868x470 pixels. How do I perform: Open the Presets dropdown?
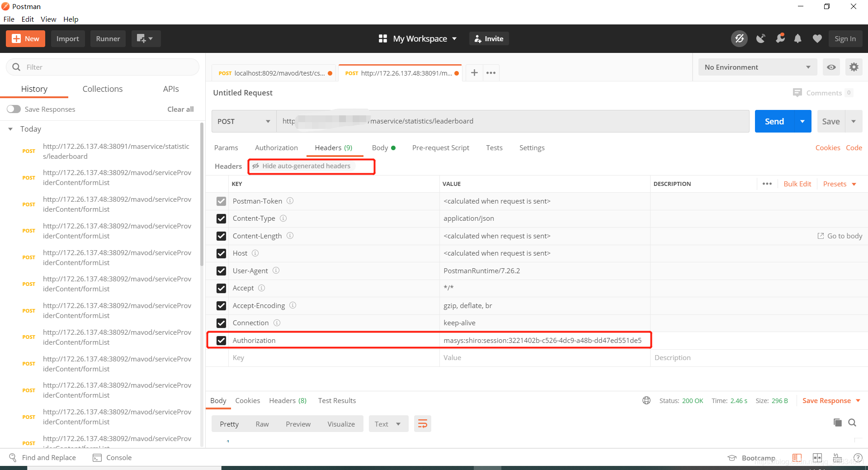coord(840,184)
